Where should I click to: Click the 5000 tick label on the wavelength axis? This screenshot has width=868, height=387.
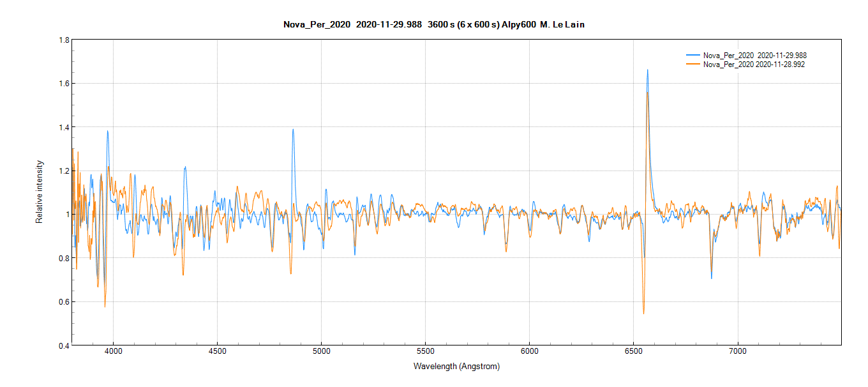pyautogui.click(x=321, y=352)
